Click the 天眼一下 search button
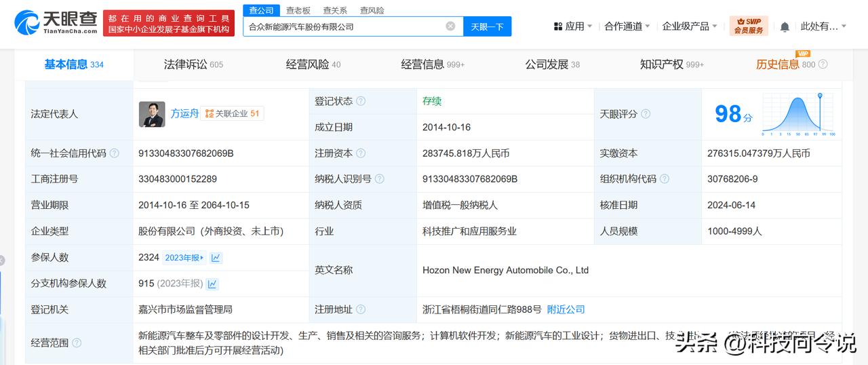This screenshot has height=365, width=868. coord(488,26)
